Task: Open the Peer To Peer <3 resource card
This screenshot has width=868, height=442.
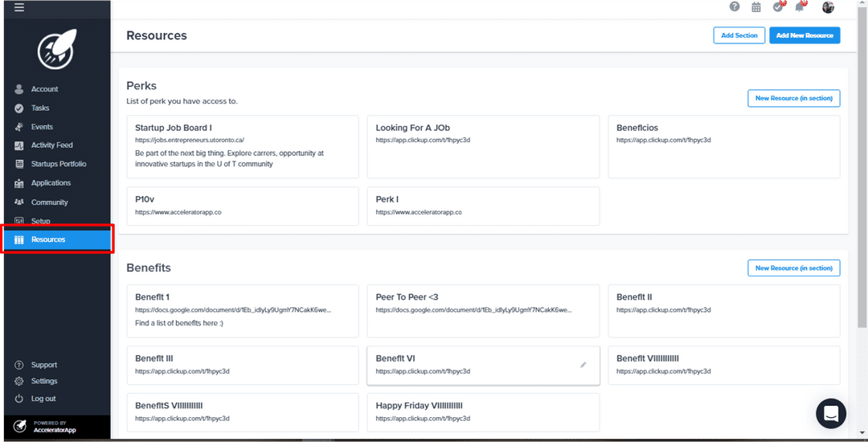Action: coord(482,310)
